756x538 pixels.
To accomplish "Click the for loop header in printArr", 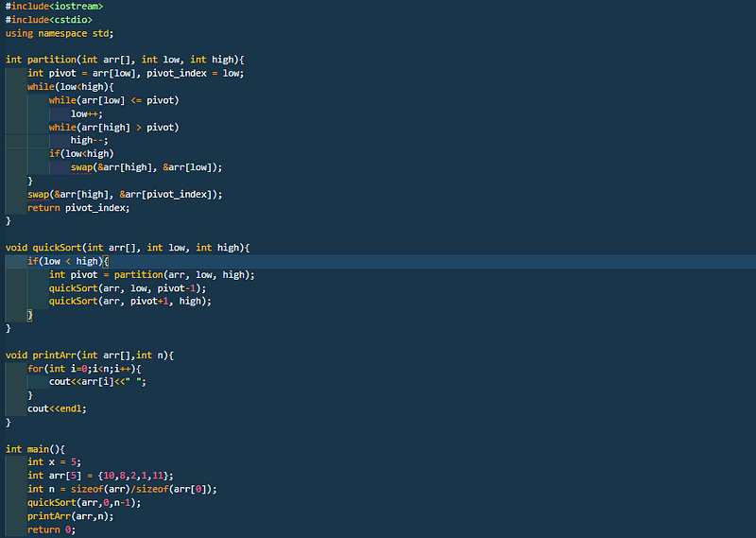I will coord(84,369).
